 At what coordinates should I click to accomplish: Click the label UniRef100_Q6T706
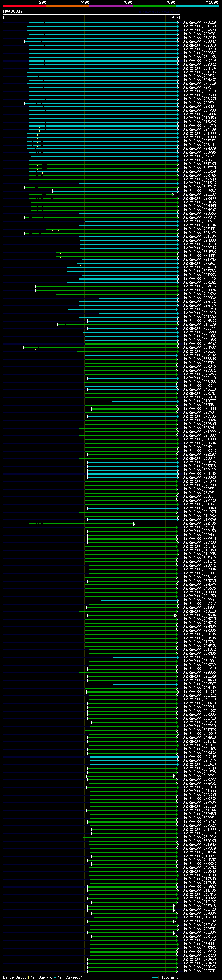(x=199, y=72)
